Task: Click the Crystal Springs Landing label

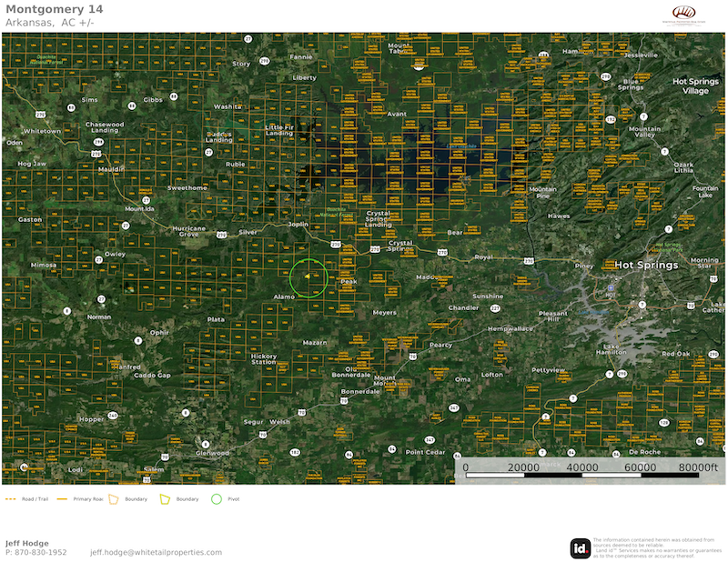Action: 377,218
